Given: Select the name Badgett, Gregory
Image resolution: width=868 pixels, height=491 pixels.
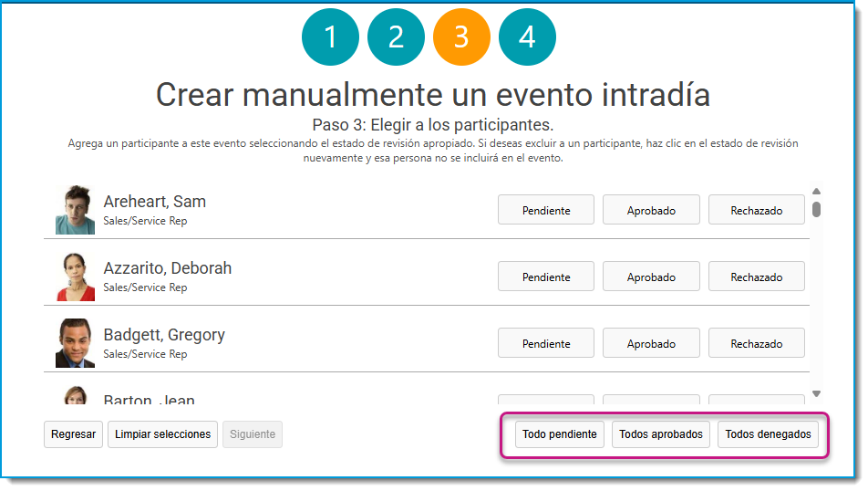Looking at the screenshot, I should [x=164, y=335].
